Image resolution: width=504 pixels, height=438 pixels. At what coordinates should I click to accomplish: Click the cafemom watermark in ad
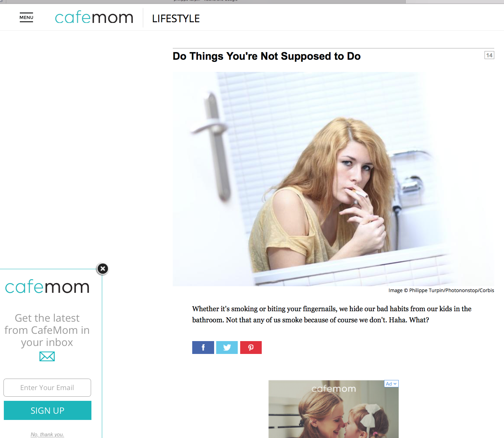coord(334,389)
